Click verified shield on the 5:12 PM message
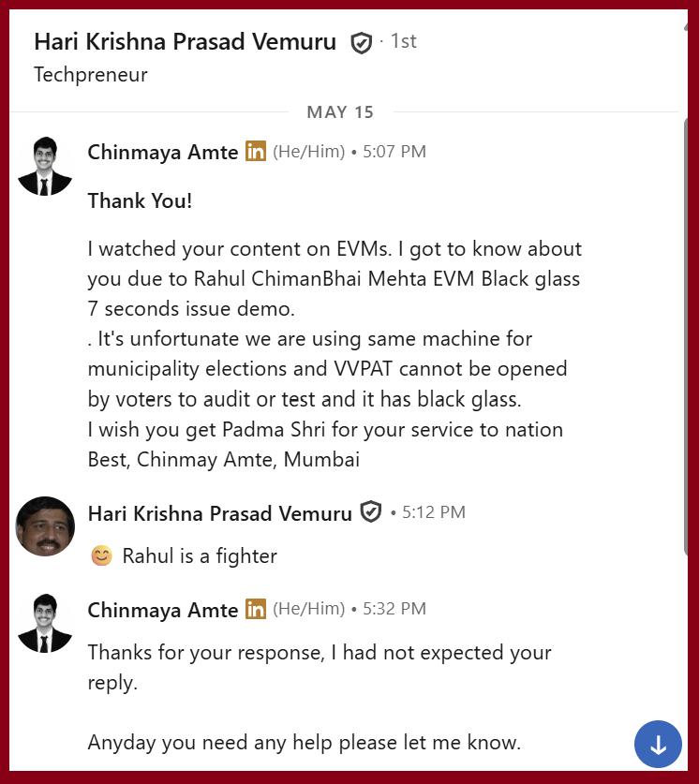Screen dimensions: 699x784 [x=371, y=512]
